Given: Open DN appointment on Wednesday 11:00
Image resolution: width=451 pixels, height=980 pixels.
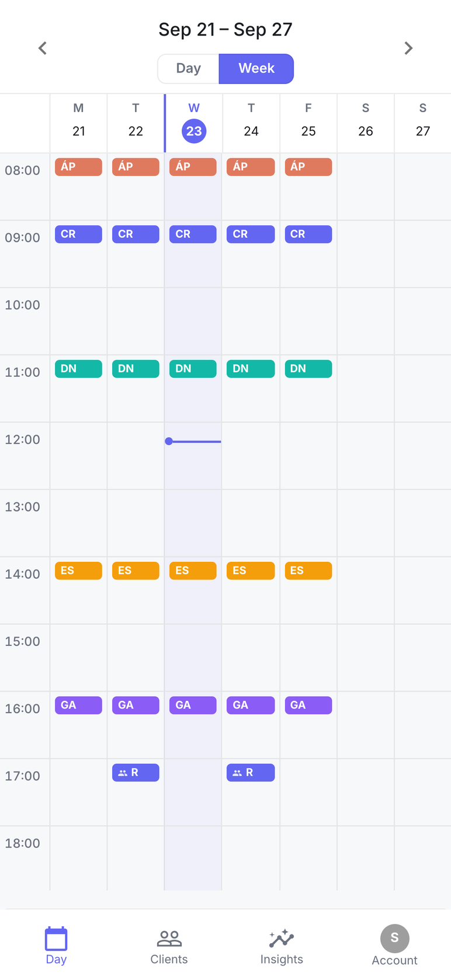Looking at the screenshot, I should (193, 369).
